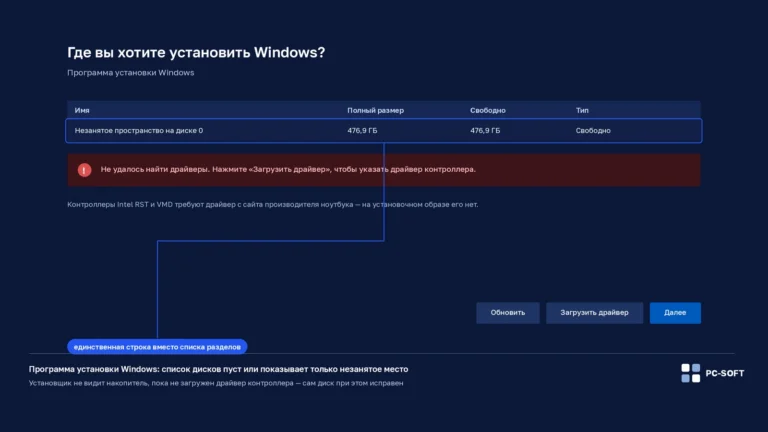Click the 476,9 ГБ value in Свободно column
This screenshot has height=432, width=768.
point(485,131)
